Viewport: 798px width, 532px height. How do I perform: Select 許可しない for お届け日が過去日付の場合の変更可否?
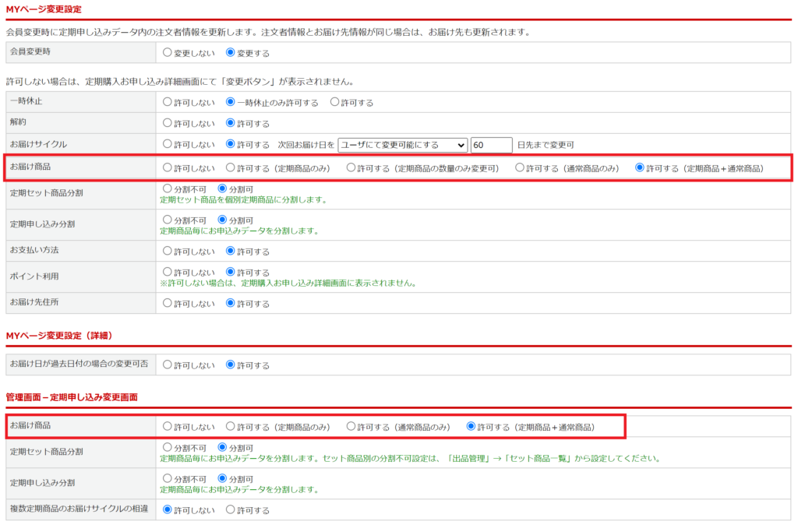click(167, 365)
